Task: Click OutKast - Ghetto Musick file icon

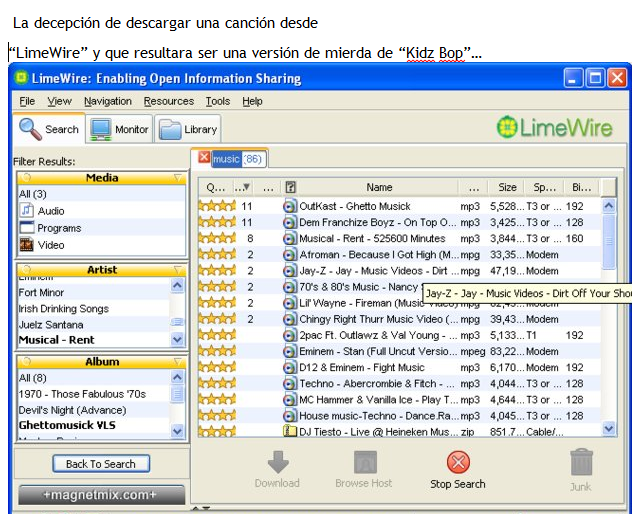Action: tap(290, 206)
